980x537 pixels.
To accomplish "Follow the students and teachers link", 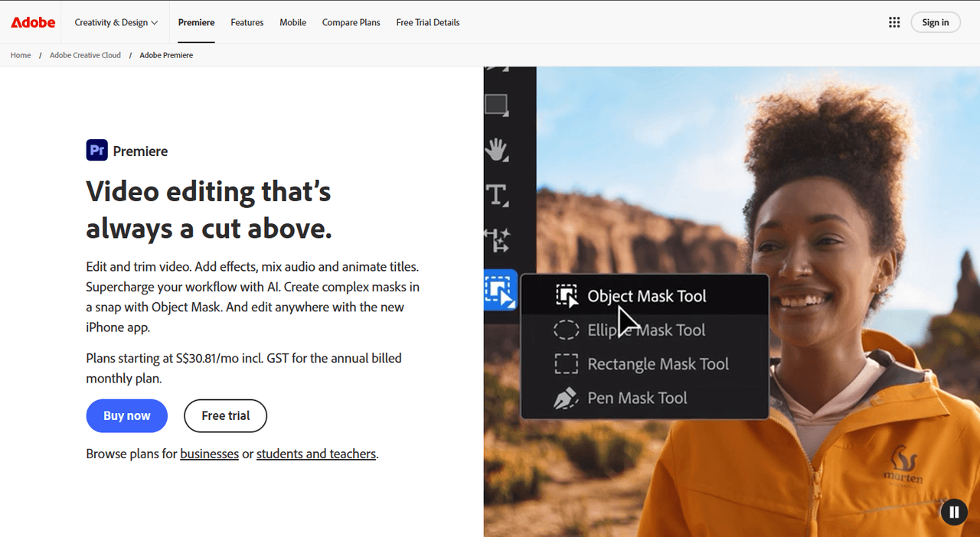I will click(x=316, y=454).
